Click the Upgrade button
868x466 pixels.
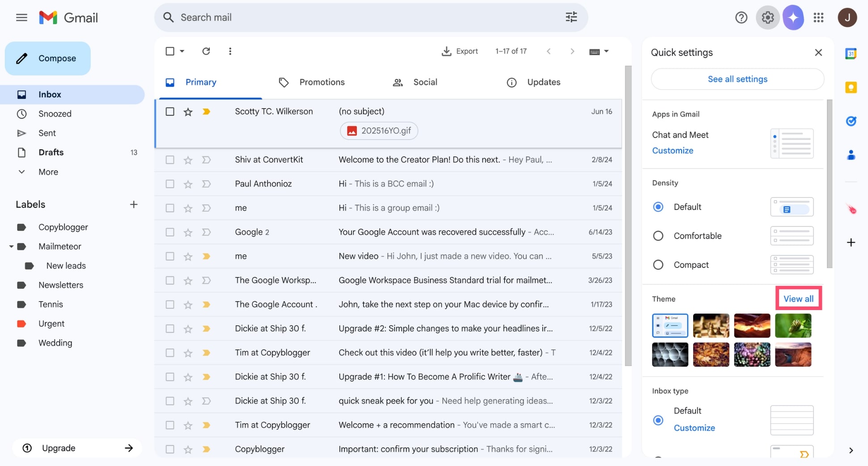pyautogui.click(x=77, y=448)
